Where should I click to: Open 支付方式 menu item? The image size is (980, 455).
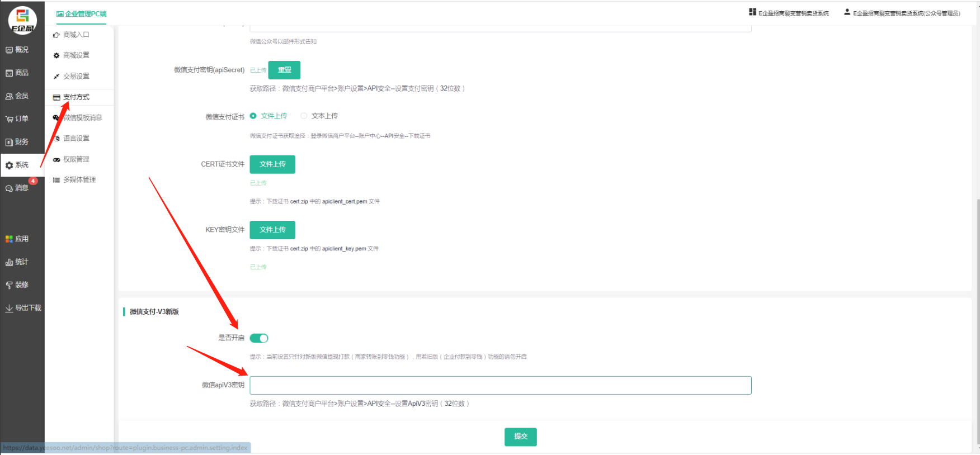[76, 97]
